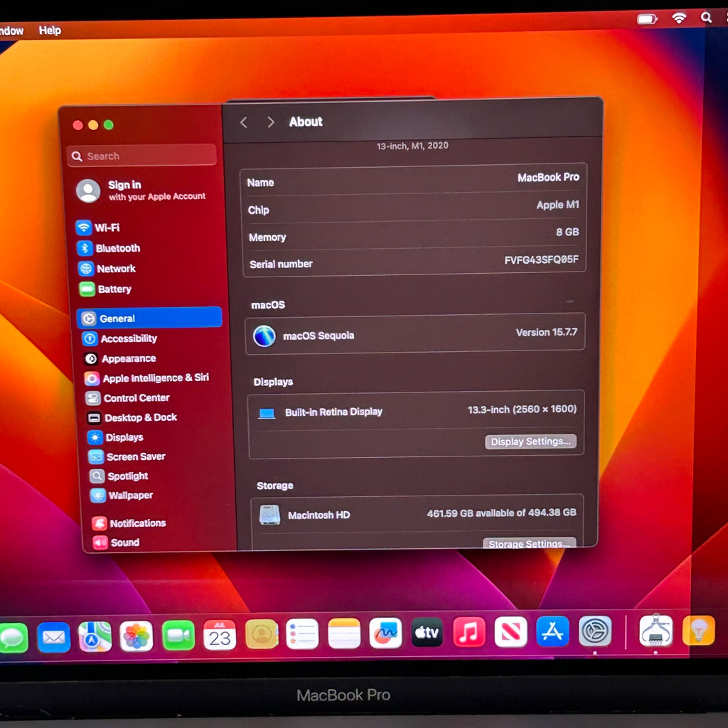Open the App Store from the Dock
Image resolution: width=728 pixels, height=728 pixels.
click(x=552, y=631)
